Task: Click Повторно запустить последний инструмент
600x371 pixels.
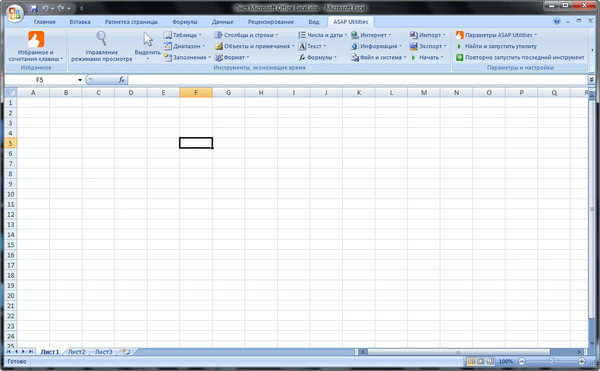Action: pyautogui.click(x=520, y=57)
